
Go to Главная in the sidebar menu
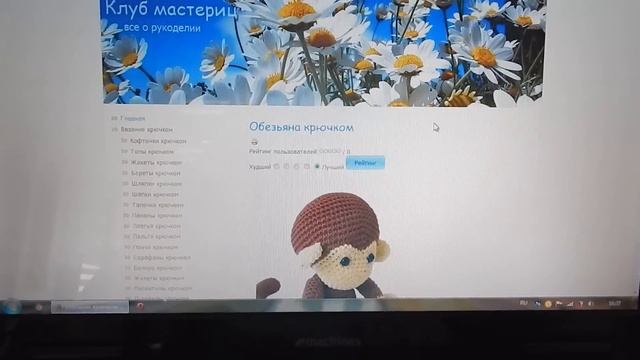pyautogui.click(x=132, y=118)
